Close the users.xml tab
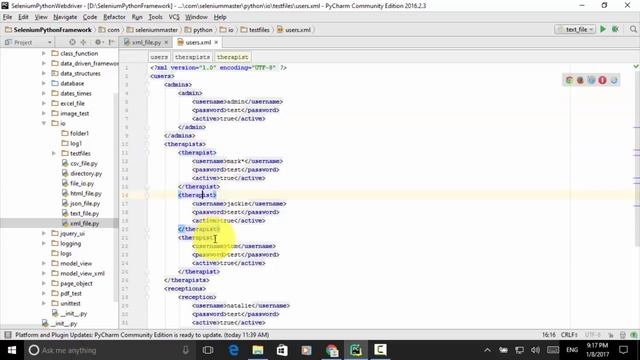The width and height of the screenshot is (640, 360). pos(216,42)
